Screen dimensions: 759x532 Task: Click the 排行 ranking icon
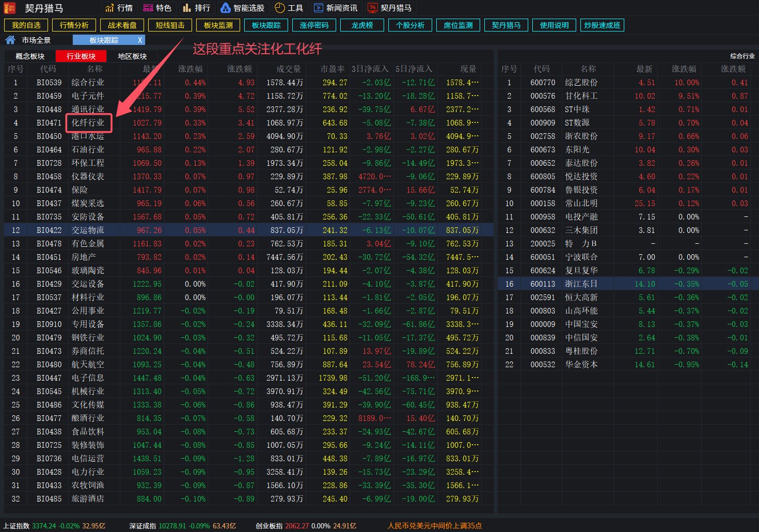[187, 8]
